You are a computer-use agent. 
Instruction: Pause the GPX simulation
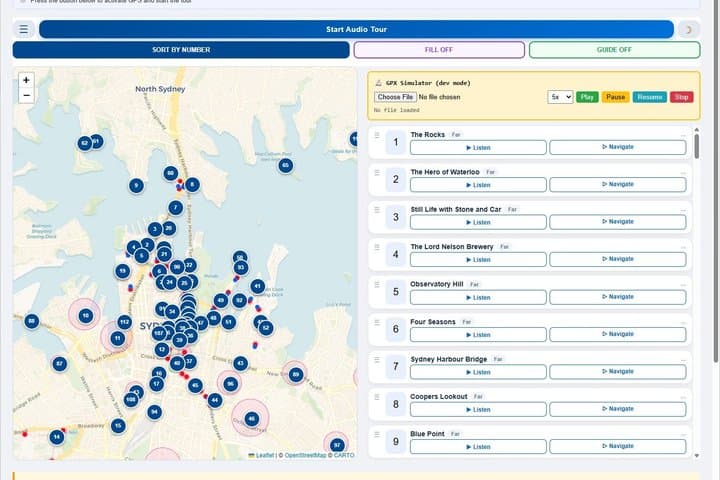(615, 97)
